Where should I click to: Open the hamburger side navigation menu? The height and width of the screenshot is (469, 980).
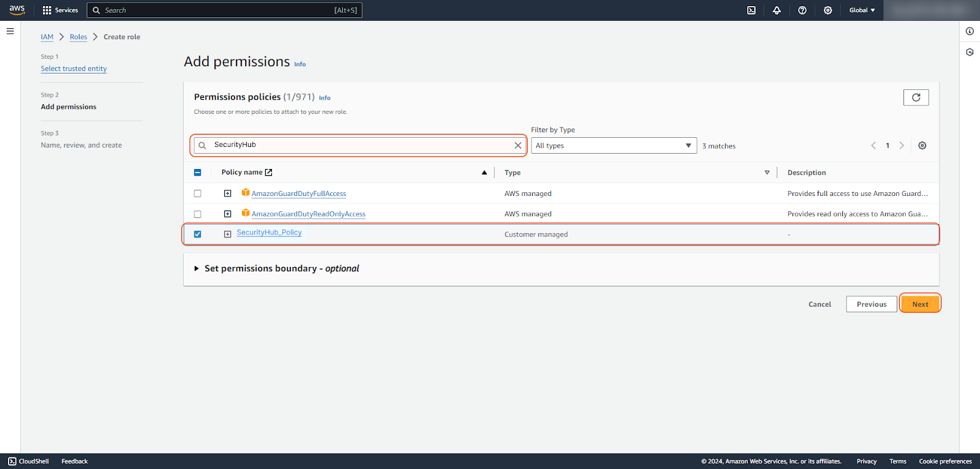point(10,31)
